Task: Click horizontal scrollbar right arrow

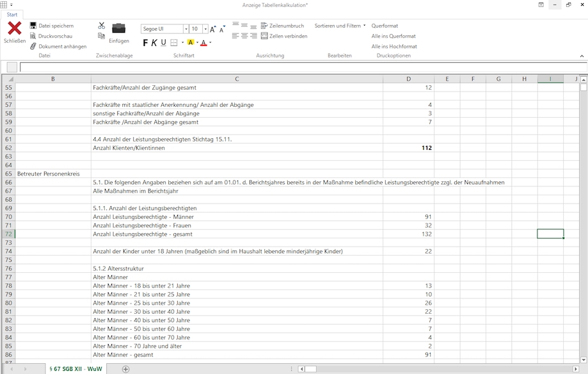Action: coord(576,369)
